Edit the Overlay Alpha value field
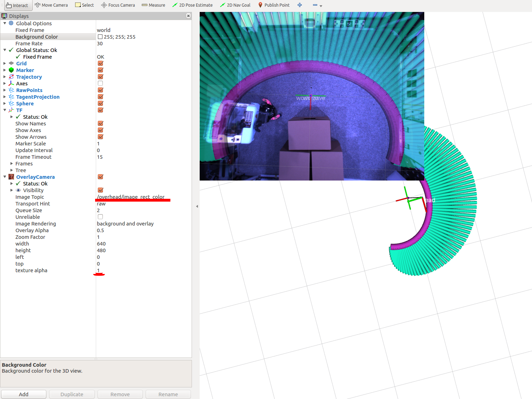 [144, 230]
